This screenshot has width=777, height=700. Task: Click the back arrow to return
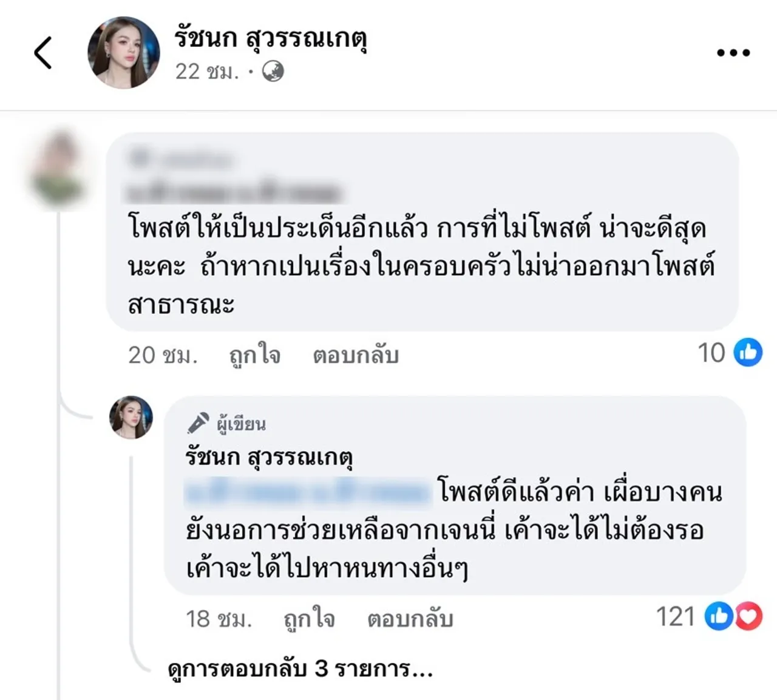[42, 52]
